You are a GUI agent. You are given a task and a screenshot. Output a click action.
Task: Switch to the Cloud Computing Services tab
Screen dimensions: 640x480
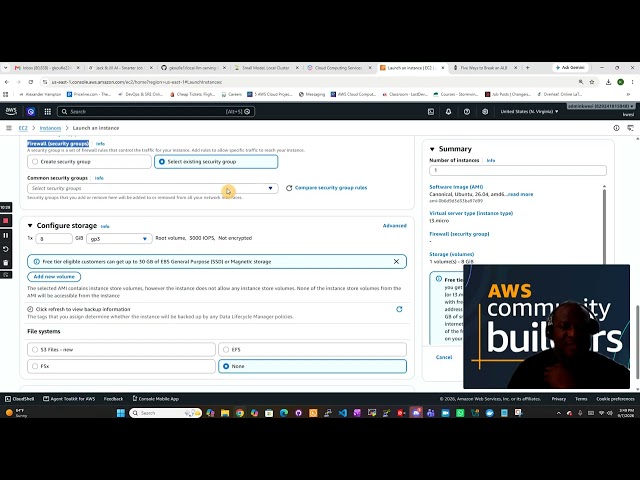(x=339, y=68)
